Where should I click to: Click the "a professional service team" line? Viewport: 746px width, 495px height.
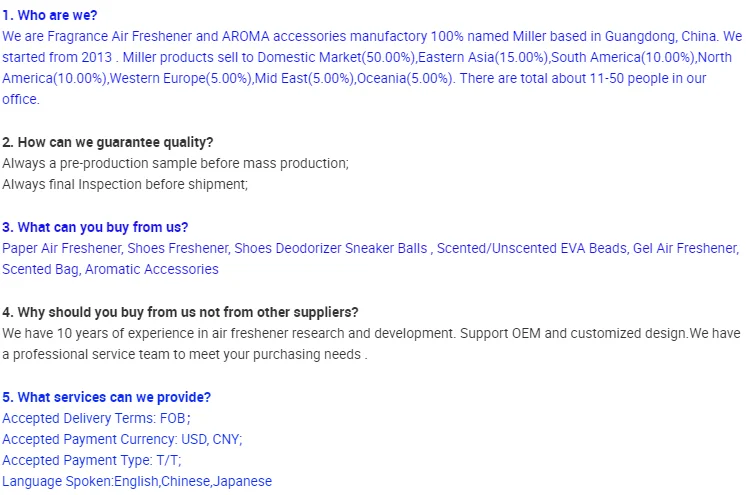185,354
